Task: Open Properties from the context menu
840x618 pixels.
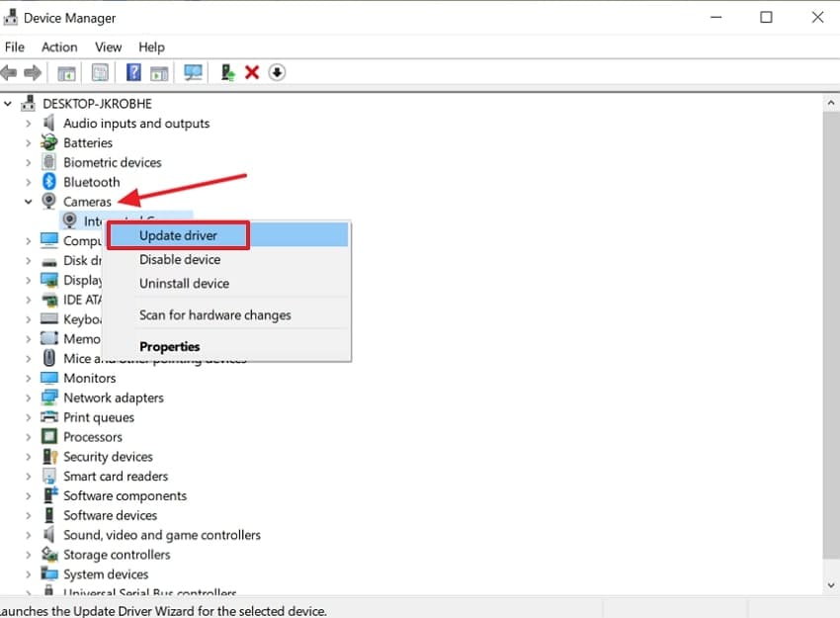Action: (x=227, y=346)
